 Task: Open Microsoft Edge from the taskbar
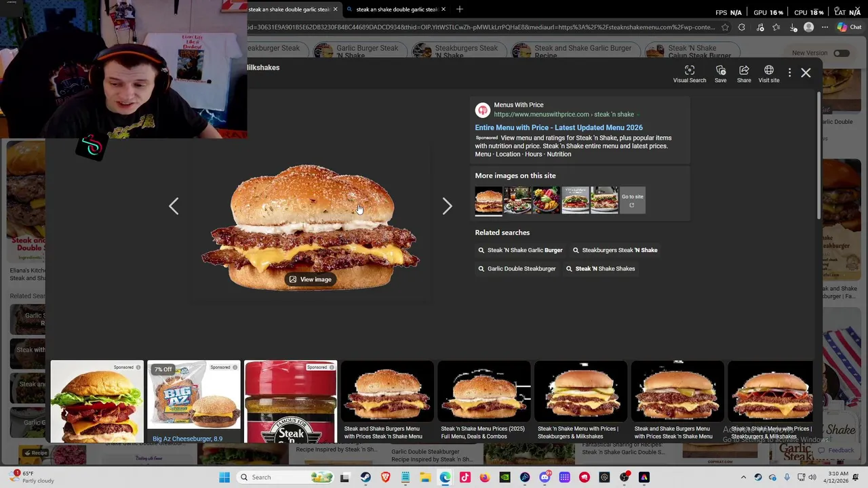[x=445, y=477]
